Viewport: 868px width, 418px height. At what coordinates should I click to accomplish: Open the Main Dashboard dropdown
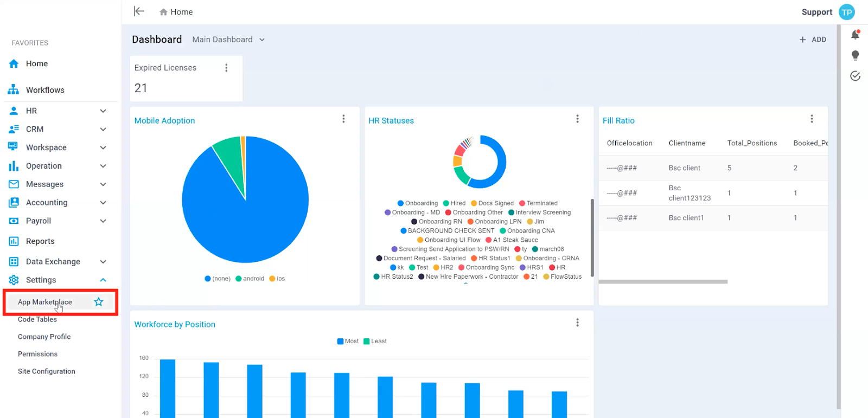tap(228, 40)
